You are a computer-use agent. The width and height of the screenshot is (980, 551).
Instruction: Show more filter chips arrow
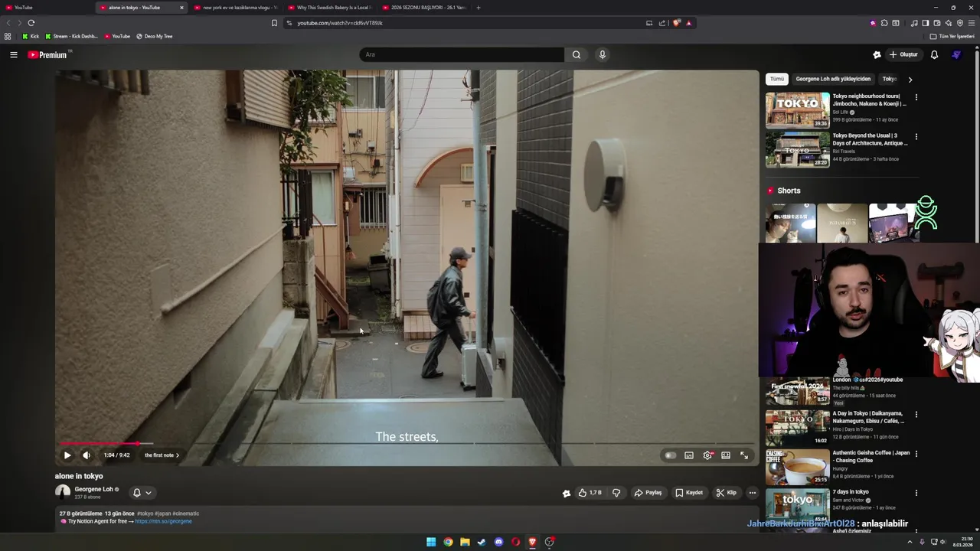pyautogui.click(x=910, y=79)
